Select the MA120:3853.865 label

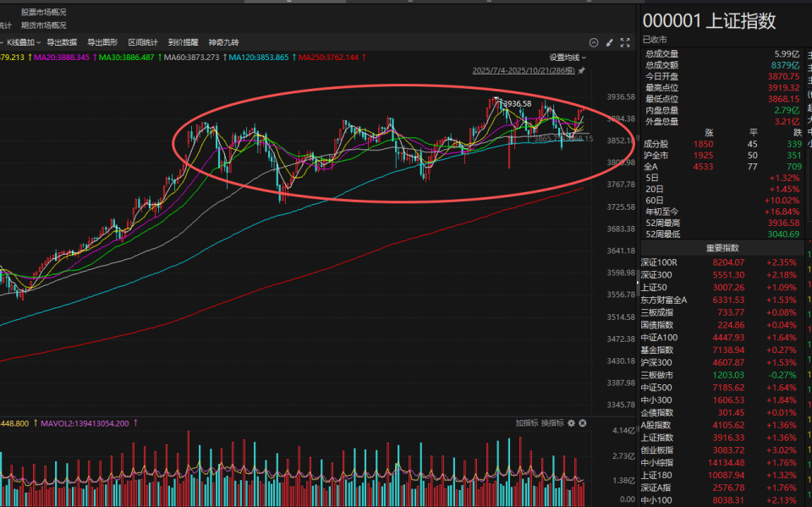(259, 58)
